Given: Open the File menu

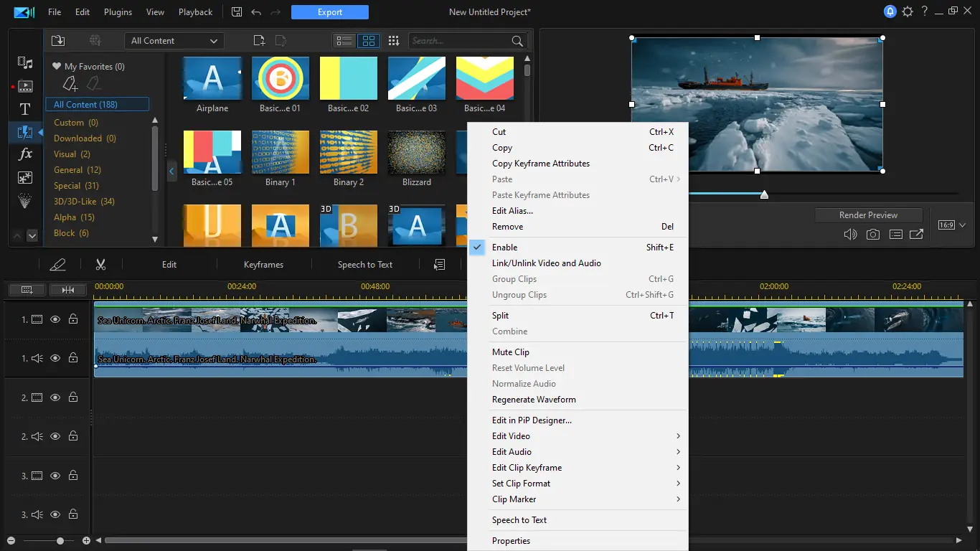Looking at the screenshot, I should [55, 12].
